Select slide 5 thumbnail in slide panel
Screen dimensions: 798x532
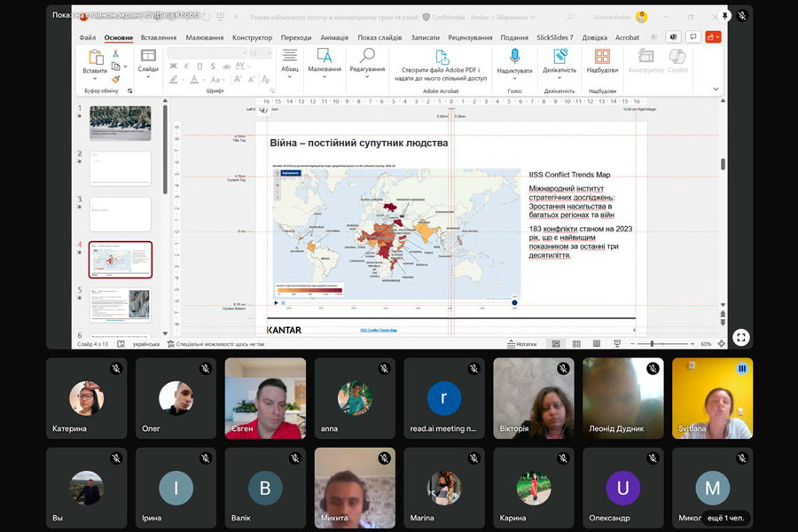click(x=120, y=303)
